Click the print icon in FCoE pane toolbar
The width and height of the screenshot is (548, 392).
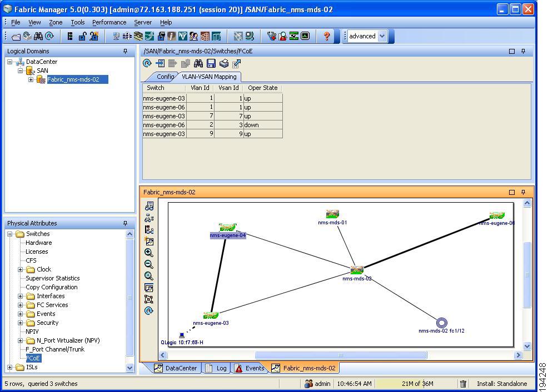(223, 63)
